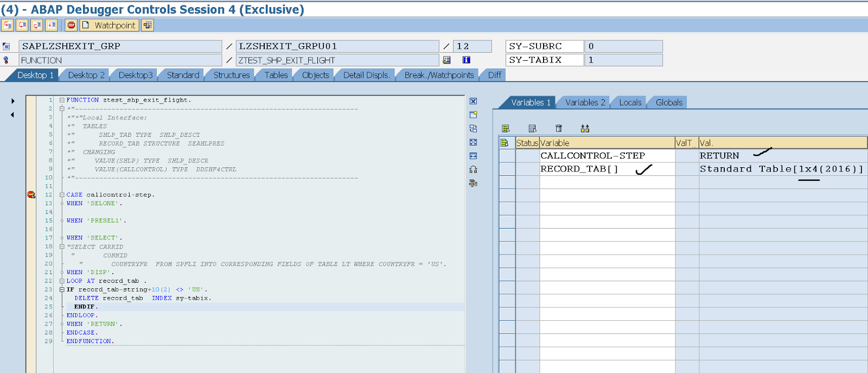Click the Step Return debugger icon
The width and height of the screenshot is (868, 373).
click(37, 25)
